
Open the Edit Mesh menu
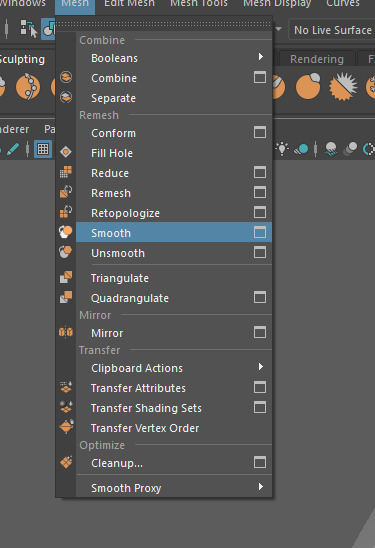129,3
